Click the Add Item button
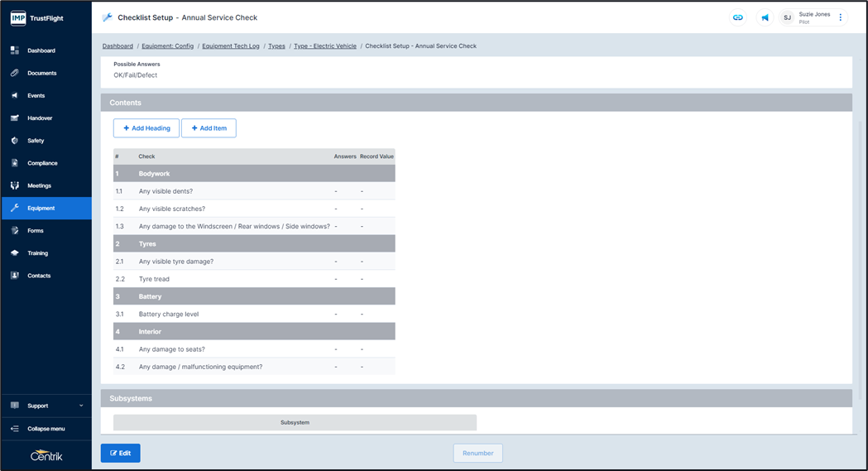This screenshot has height=471, width=868. 209,128
